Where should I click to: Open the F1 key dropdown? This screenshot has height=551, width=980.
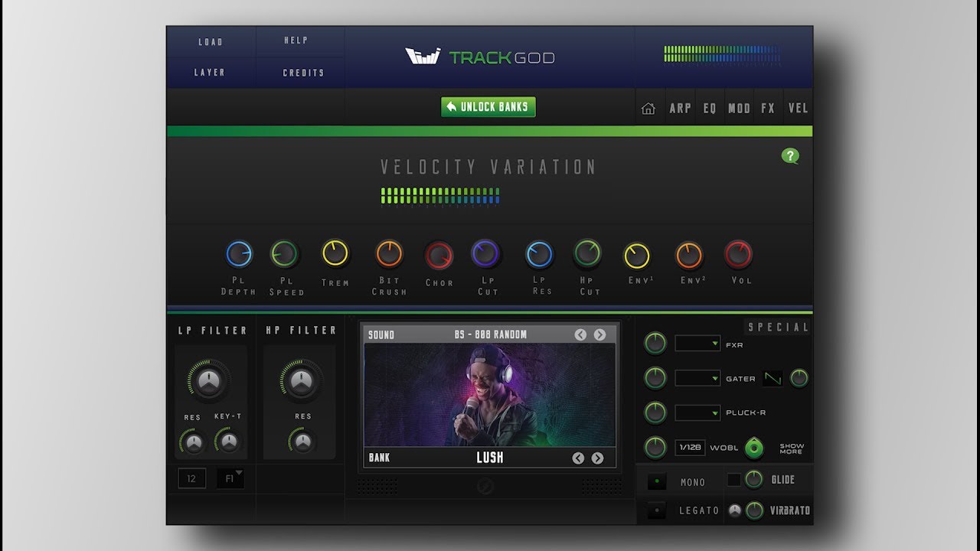point(230,478)
